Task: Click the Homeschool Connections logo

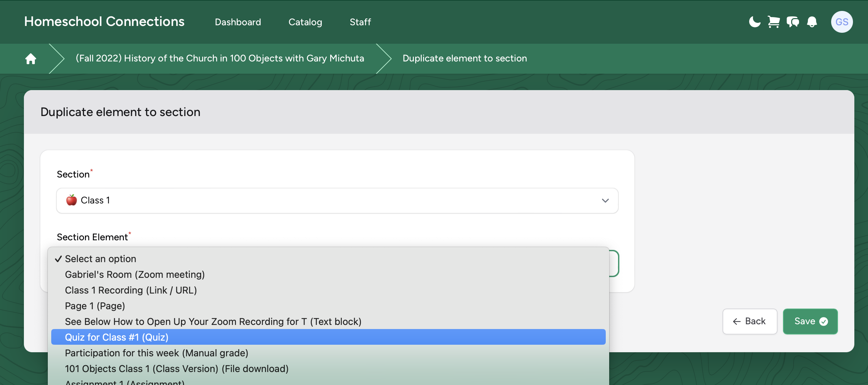Action: (x=104, y=22)
